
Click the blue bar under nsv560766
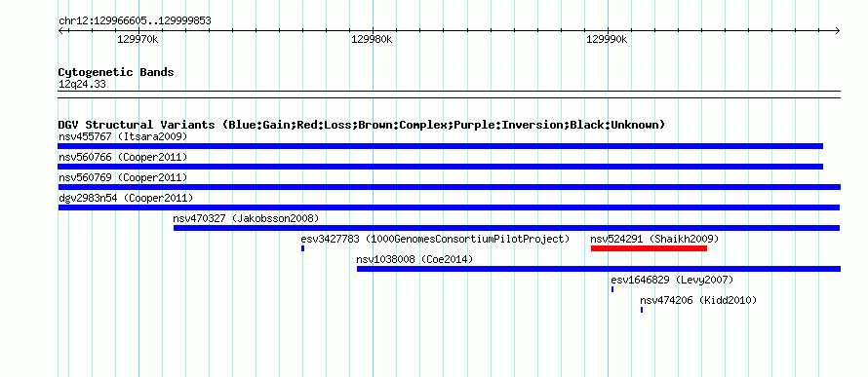click(x=440, y=167)
